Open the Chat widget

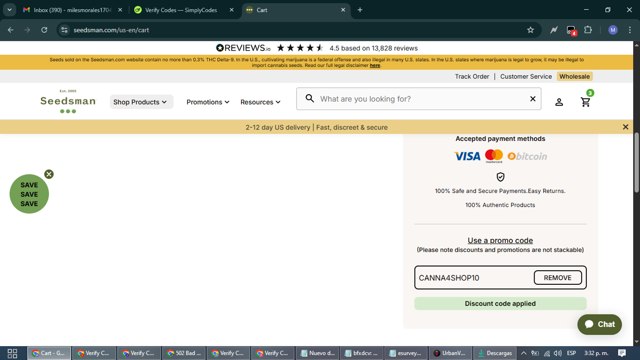600,324
